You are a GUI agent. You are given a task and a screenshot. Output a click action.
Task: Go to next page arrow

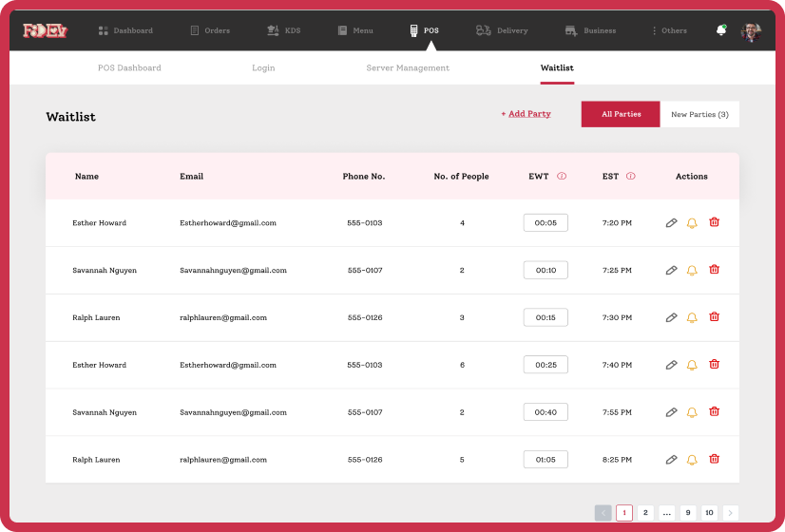coord(730,513)
